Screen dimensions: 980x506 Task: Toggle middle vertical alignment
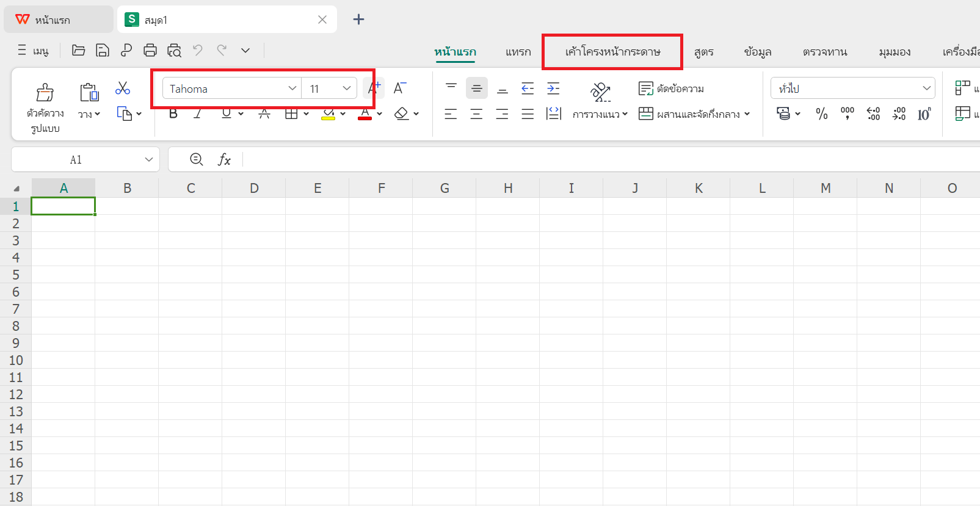click(x=477, y=89)
